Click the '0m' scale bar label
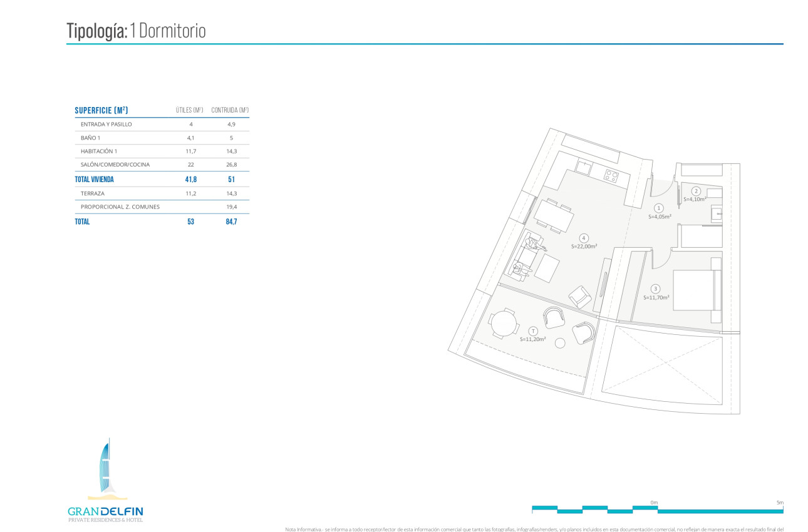The image size is (808, 532). (x=654, y=503)
